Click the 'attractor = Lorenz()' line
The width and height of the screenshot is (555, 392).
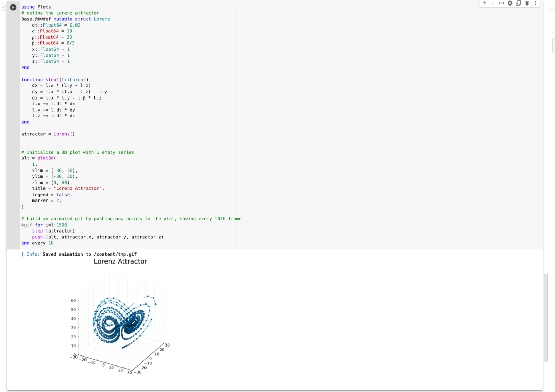coord(48,134)
